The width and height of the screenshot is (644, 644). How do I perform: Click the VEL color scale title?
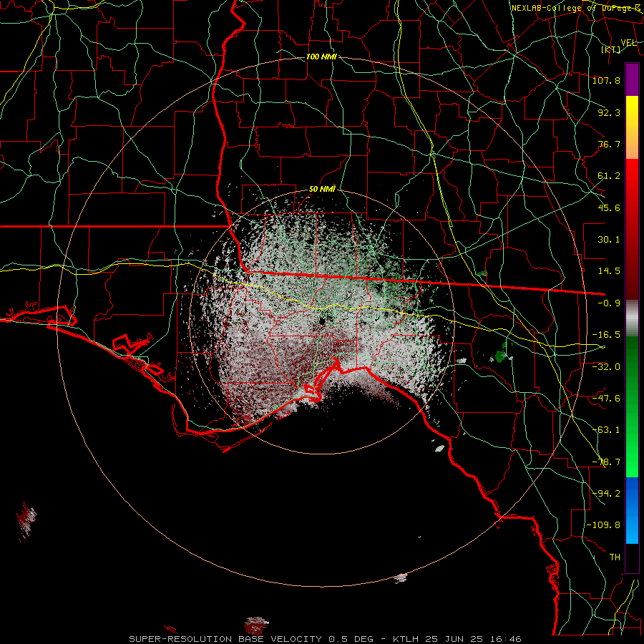[629, 43]
